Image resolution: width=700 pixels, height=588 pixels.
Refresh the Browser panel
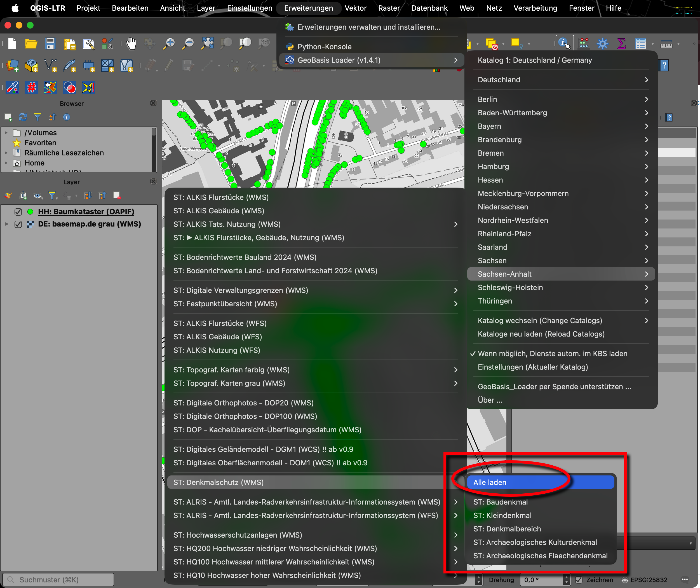23,117
